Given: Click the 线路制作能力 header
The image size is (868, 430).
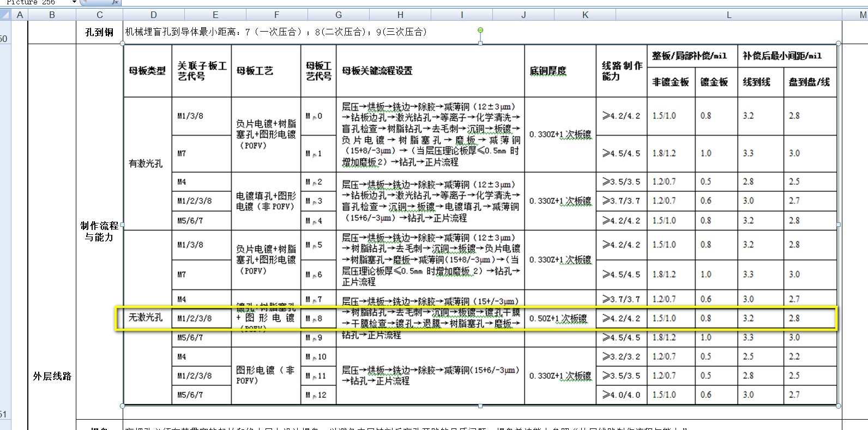Looking at the screenshot, I should (622, 71).
